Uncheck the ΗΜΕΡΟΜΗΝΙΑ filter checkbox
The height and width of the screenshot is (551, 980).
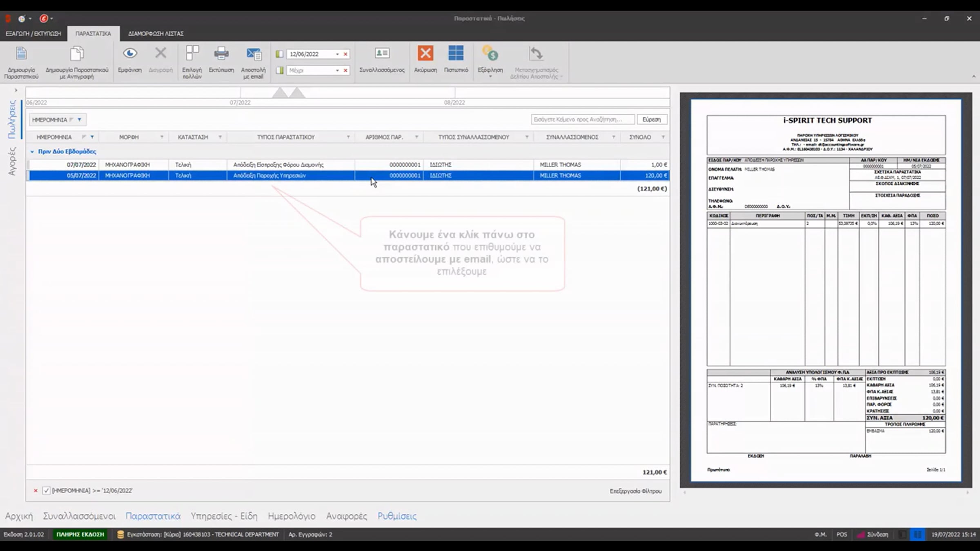pos(46,491)
